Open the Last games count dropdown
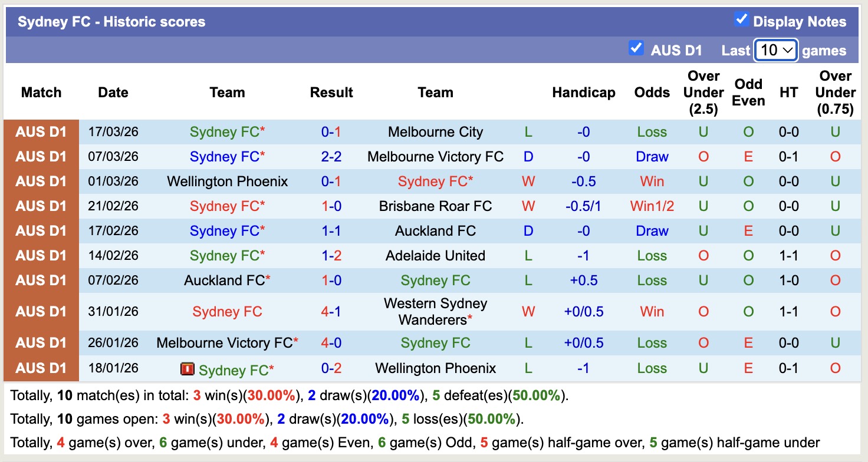This screenshot has width=868, height=462. click(775, 50)
